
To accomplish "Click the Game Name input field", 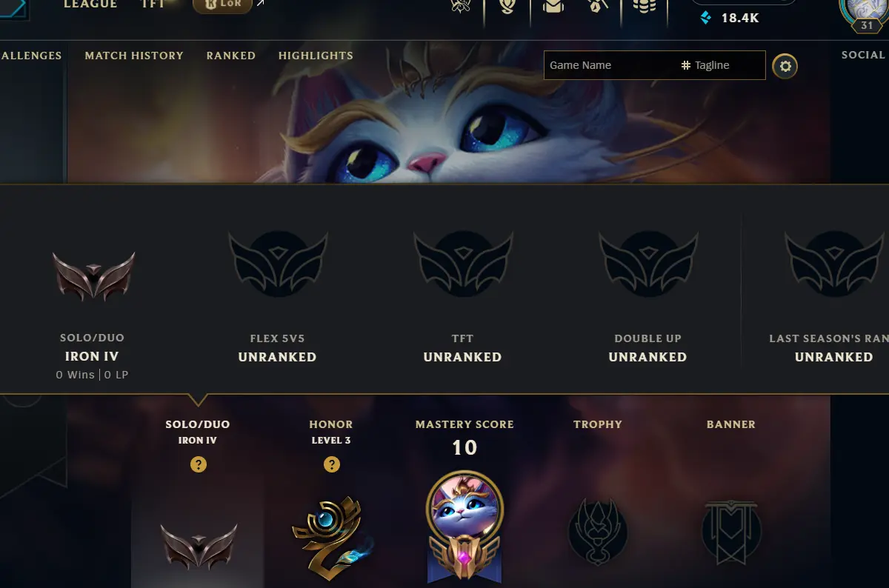I will 610,65.
